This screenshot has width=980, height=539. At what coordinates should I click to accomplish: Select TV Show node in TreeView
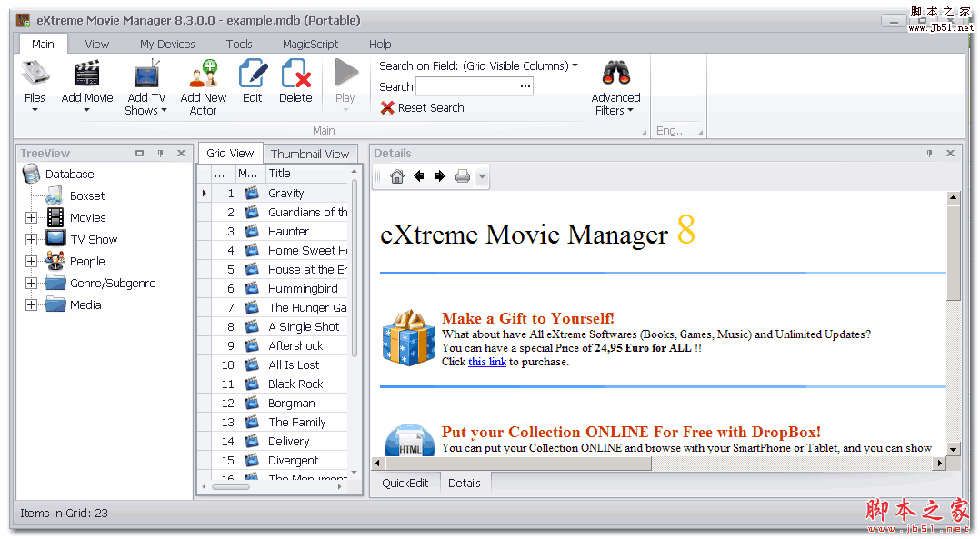[94, 240]
